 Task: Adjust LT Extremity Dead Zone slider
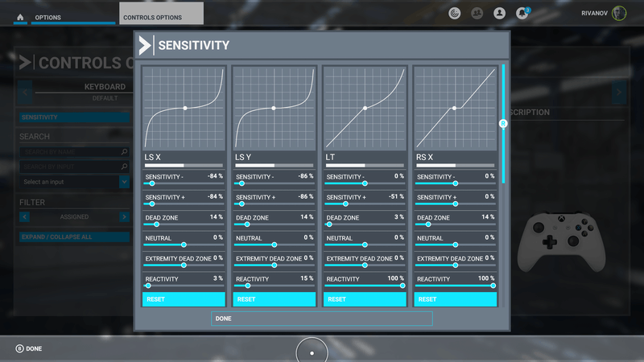click(x=365, y=265)
